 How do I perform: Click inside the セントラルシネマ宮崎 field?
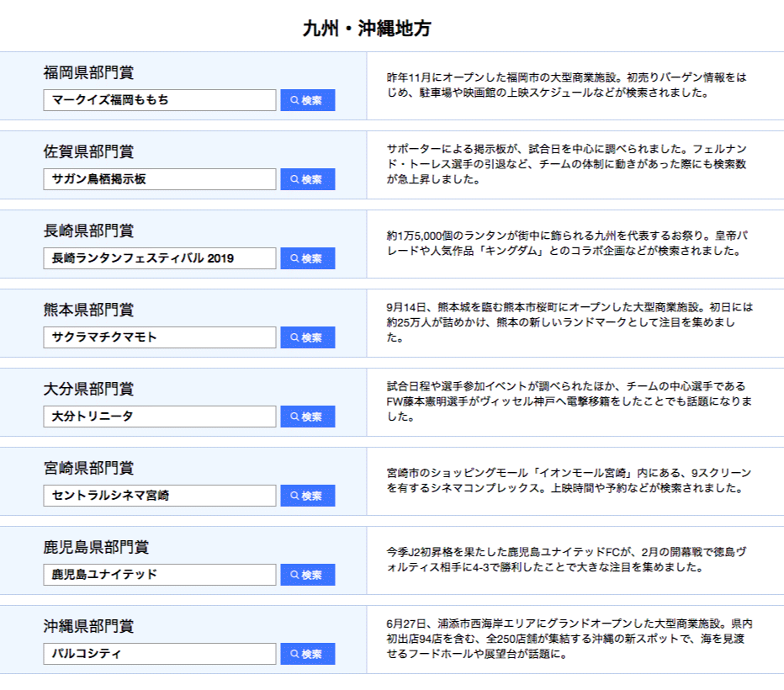tap(160, 496)
